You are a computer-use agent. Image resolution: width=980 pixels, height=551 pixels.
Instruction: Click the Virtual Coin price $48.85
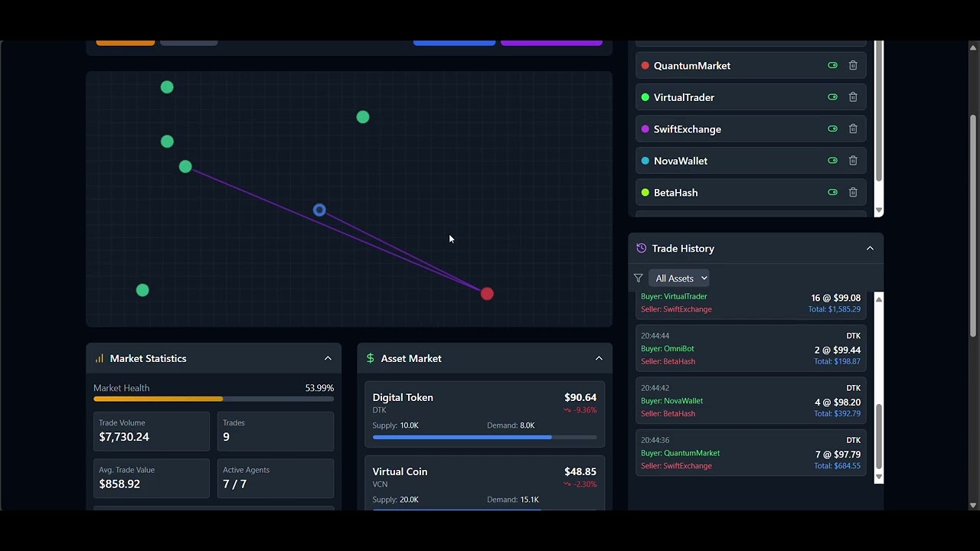click(x=580, y=471)
